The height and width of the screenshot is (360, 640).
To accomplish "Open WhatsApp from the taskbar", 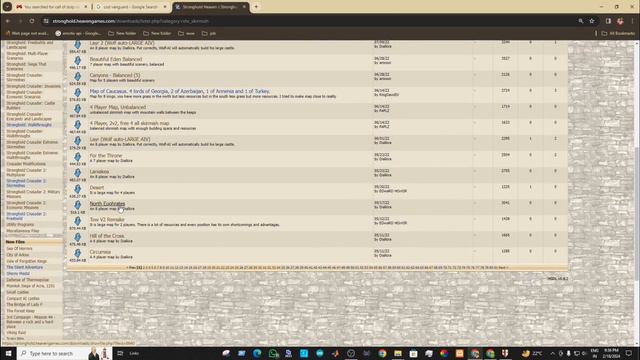I will tap(273, 353).
